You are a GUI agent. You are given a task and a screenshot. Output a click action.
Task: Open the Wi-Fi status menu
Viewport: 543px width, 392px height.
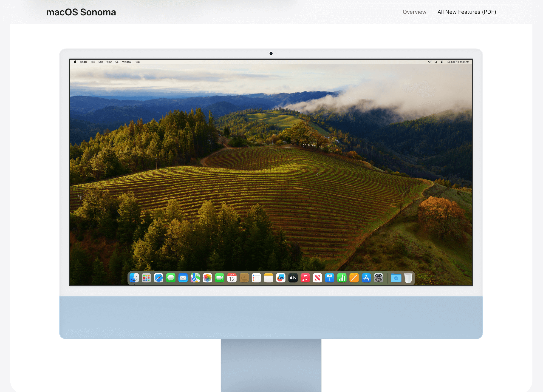(430, 62)
